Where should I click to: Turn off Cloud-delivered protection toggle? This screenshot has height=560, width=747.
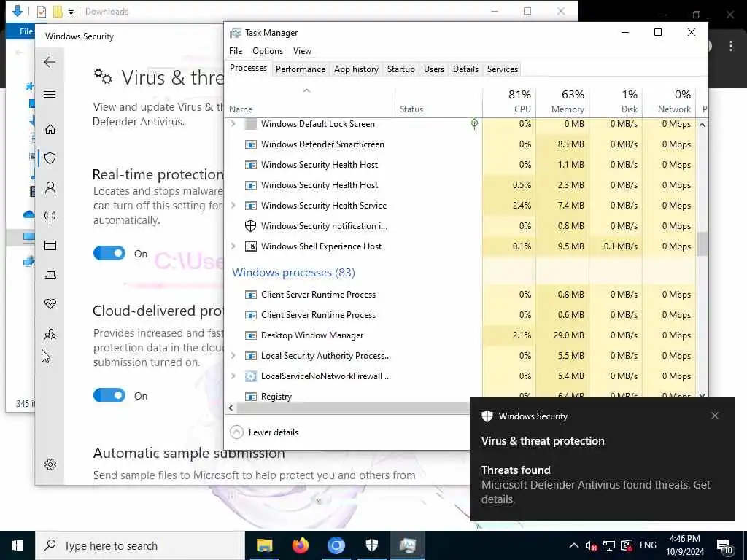[x=109, y=395]
